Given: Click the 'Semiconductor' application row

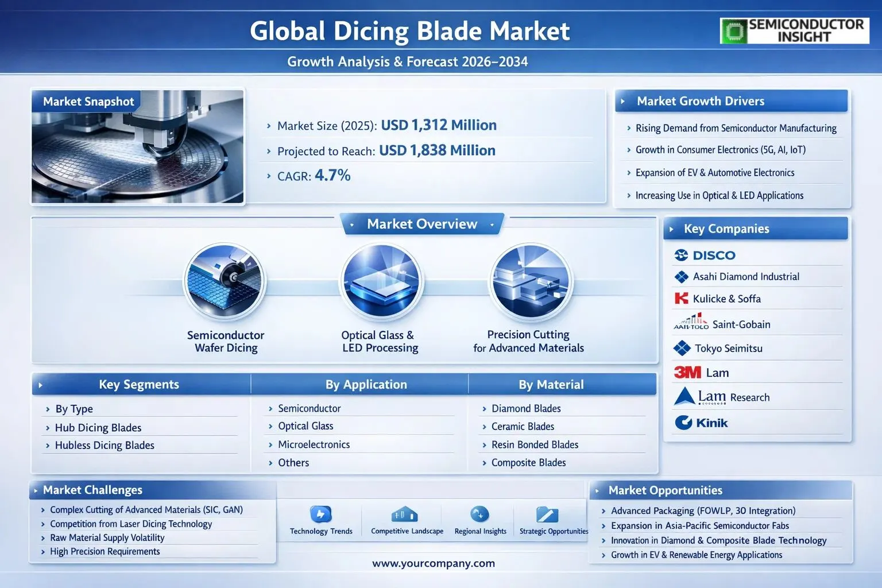Looking at the screenshot, I should [x=360, y=408].
